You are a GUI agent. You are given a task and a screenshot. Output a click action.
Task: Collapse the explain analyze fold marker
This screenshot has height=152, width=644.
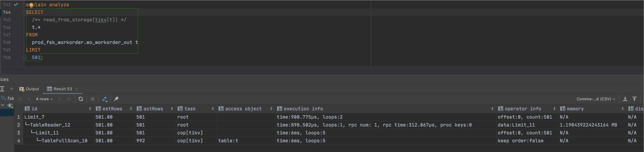[24, 5]
